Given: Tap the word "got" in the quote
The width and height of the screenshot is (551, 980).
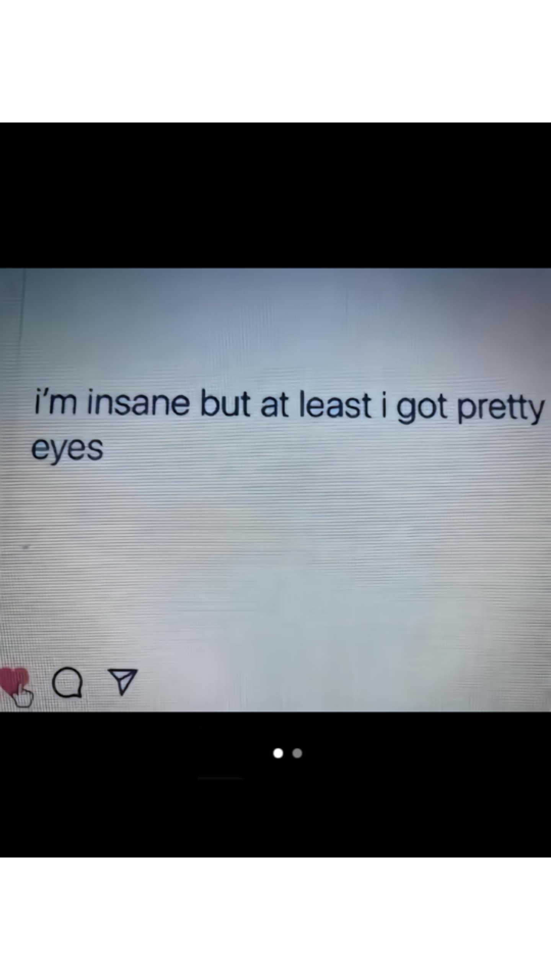Looking at the screenshot, I should (422, 408).
